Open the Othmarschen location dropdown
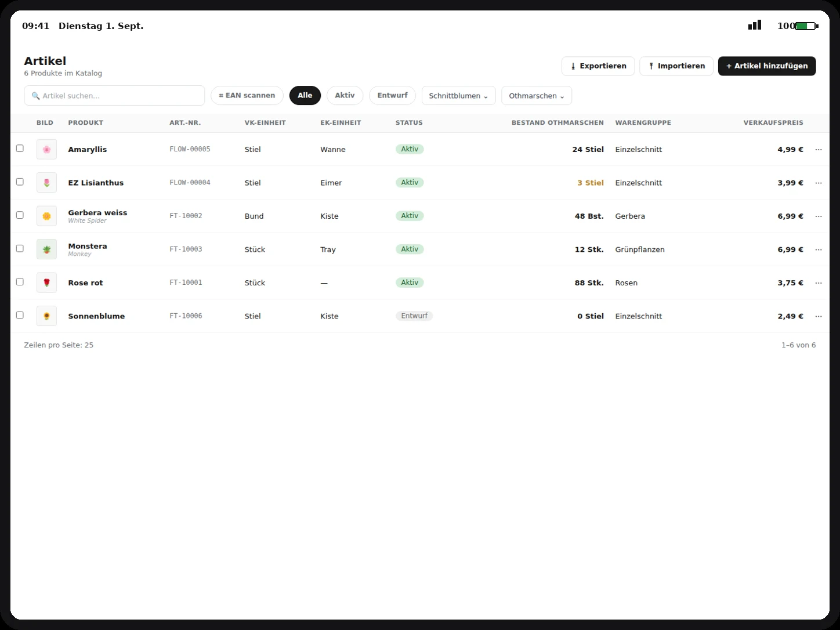 tap(537, 96)
